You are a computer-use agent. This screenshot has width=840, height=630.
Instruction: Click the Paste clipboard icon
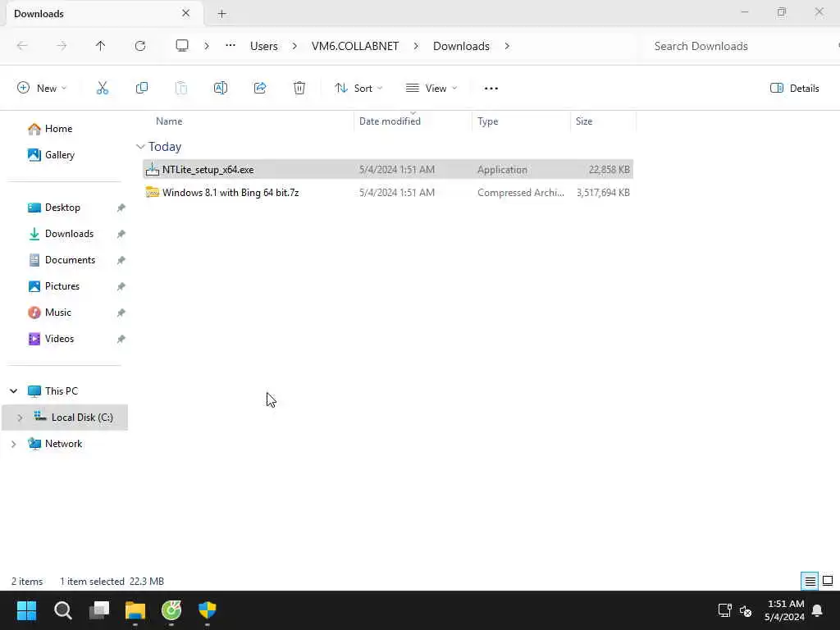pos(181,89)
